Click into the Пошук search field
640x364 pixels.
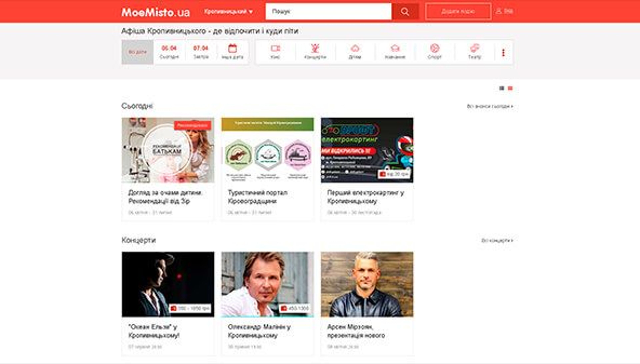(x=328, y=11)
